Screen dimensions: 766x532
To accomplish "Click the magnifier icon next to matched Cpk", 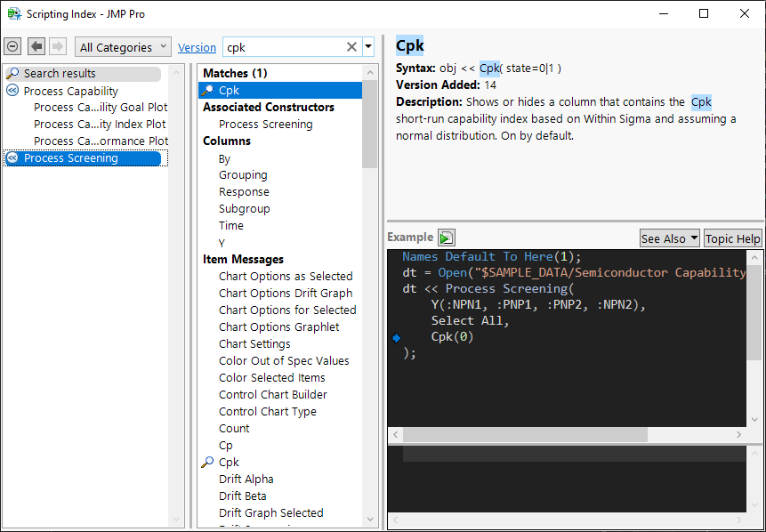I will click(x=207, y=90).
